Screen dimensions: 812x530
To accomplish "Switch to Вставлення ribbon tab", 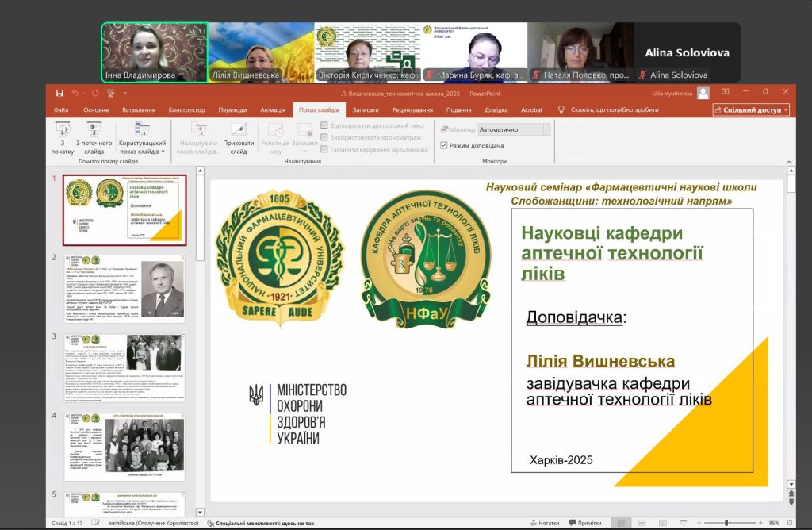I will 138,109.
